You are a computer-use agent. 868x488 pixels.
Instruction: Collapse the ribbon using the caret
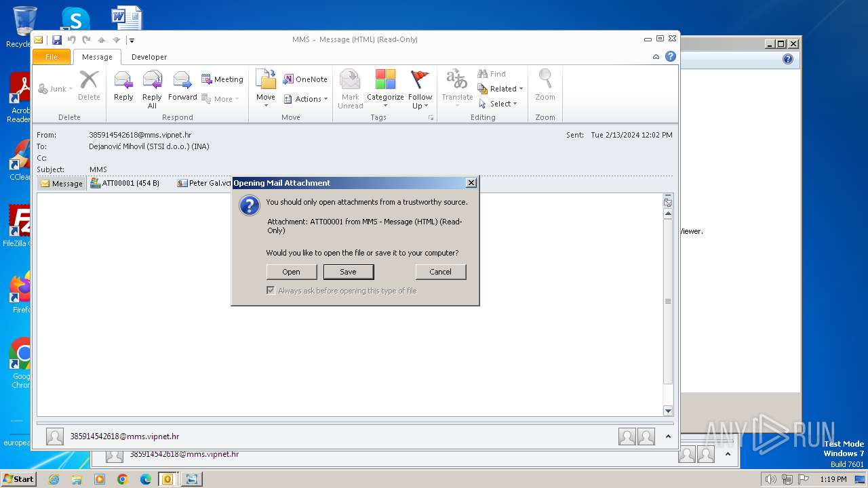pyautogui.click(x=656, y=57)
